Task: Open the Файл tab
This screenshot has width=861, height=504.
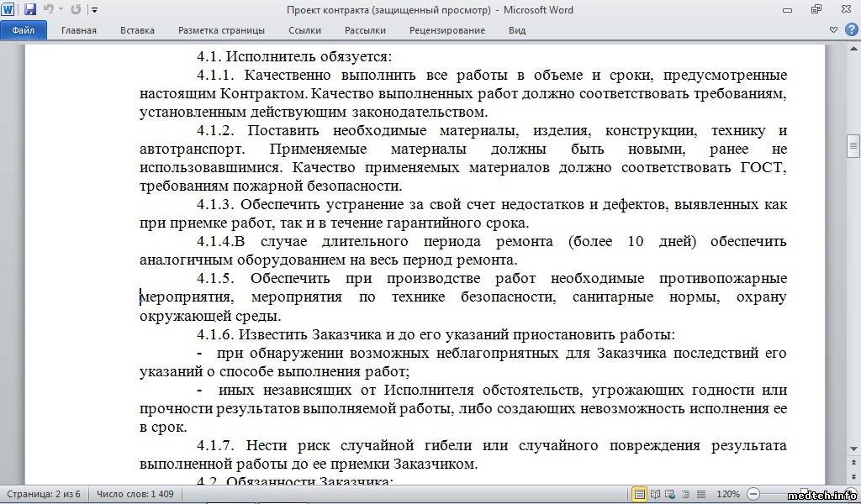Action: (x=23, y=30)
